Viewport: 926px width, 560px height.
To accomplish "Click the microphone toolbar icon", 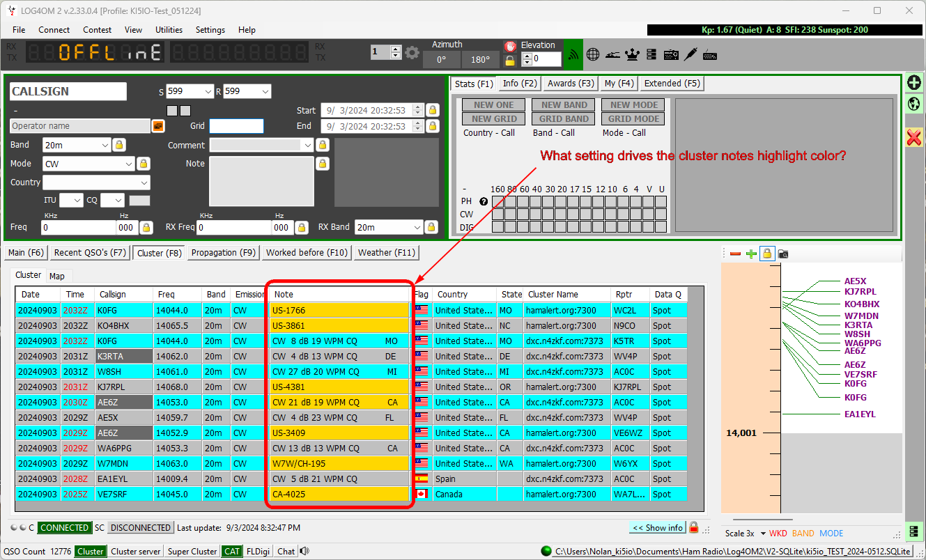I will click(x=690, y=54).
